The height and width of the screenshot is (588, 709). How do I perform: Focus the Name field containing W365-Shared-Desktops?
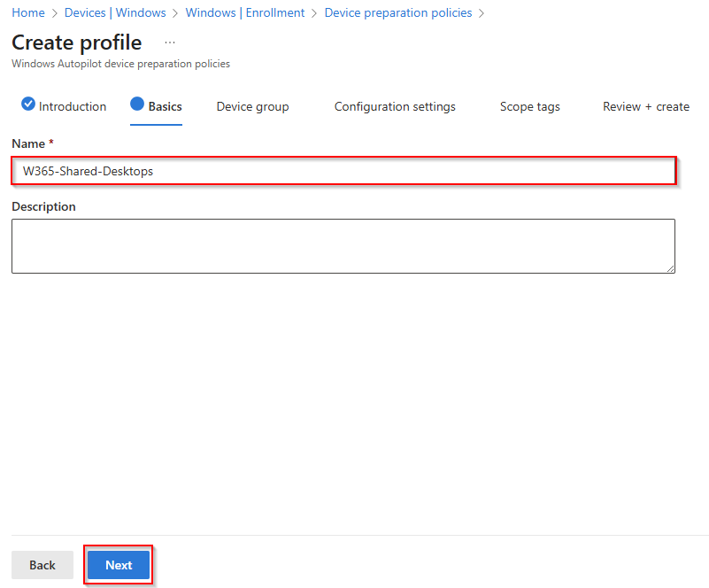[343, 171]
